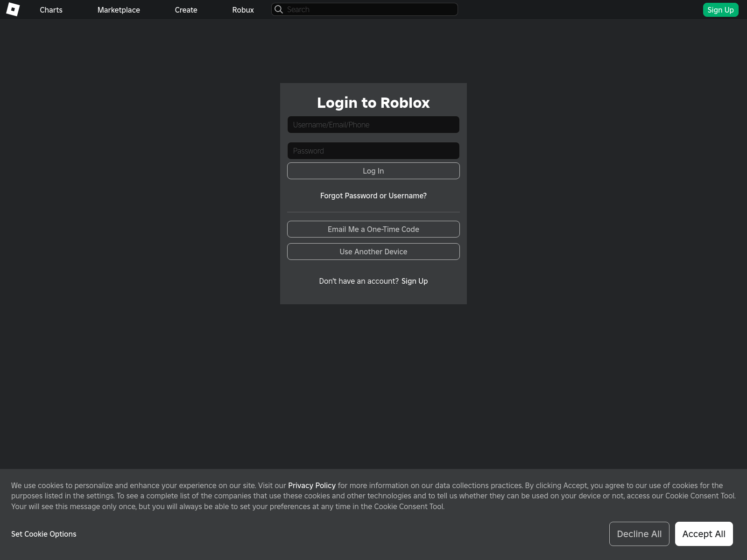Click the Log In button
Image resolution: width=747 pixels, height=560 pixels.
(373, 171)
